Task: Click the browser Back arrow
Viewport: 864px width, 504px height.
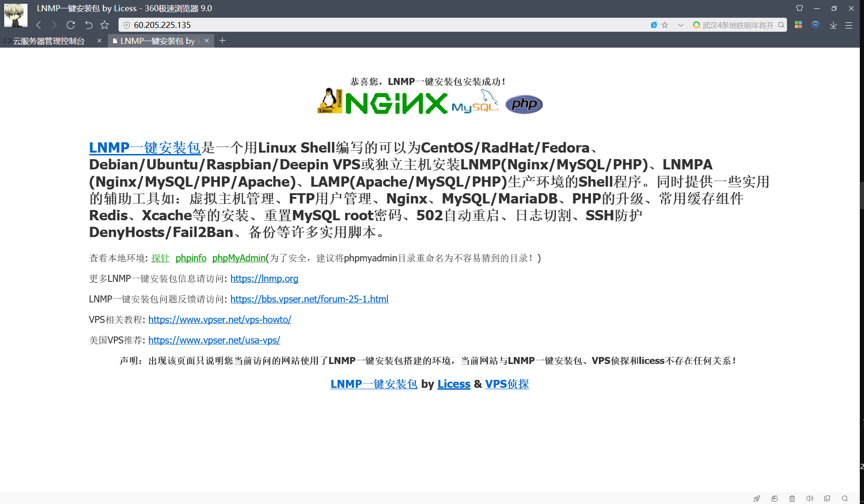Action: (39, 25)
